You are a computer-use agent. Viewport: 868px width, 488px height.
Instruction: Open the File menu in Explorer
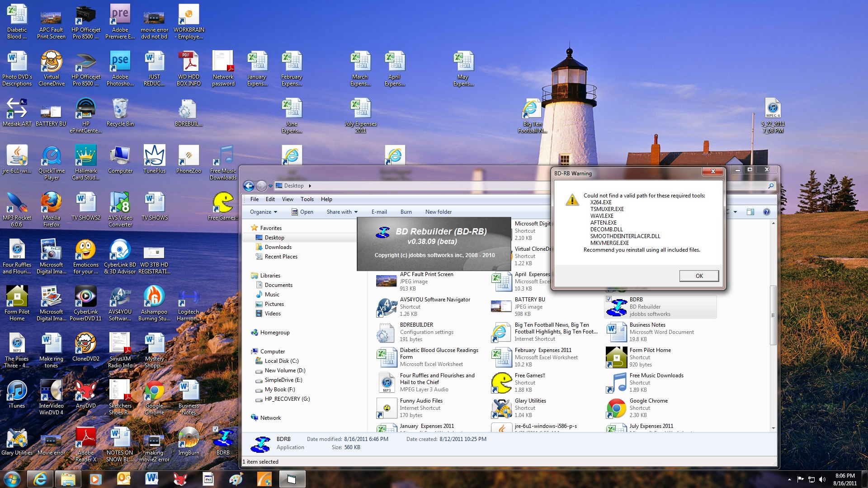pos(255,199)
